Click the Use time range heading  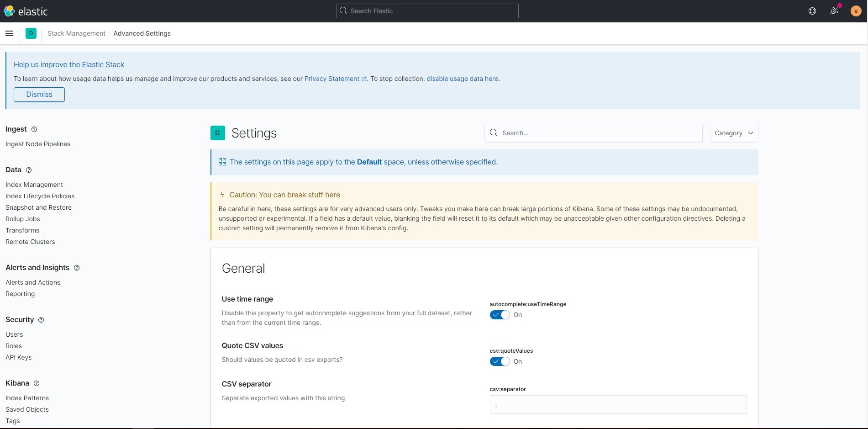pos(247,299)
